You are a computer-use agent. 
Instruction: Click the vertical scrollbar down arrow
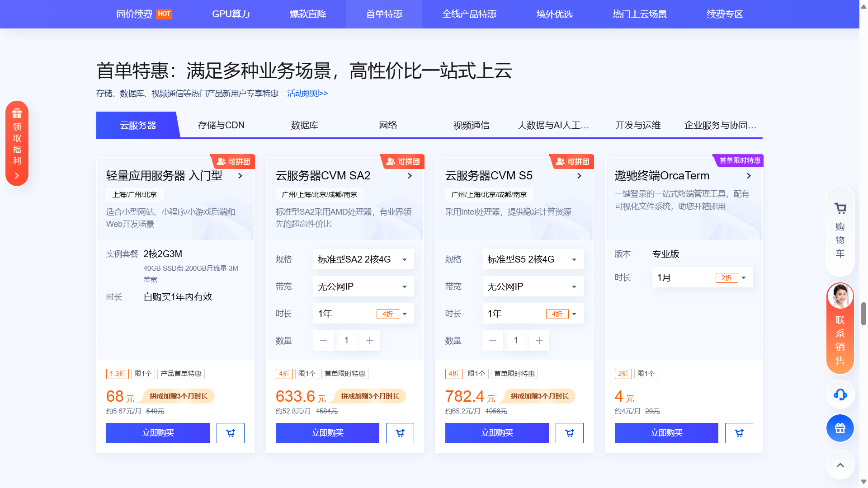pyautogui.click(x=864, y=482)
